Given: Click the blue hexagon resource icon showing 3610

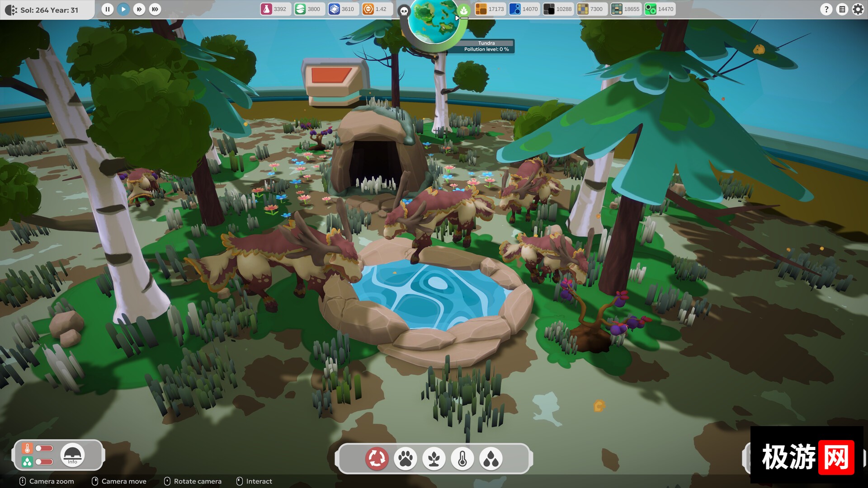Looking at the screenshot, I should pyautogui.click(x=334, y=9).
